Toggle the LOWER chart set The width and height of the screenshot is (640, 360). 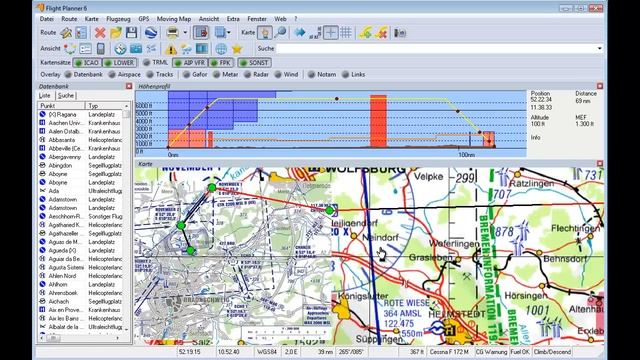click(x=119, y=63)
